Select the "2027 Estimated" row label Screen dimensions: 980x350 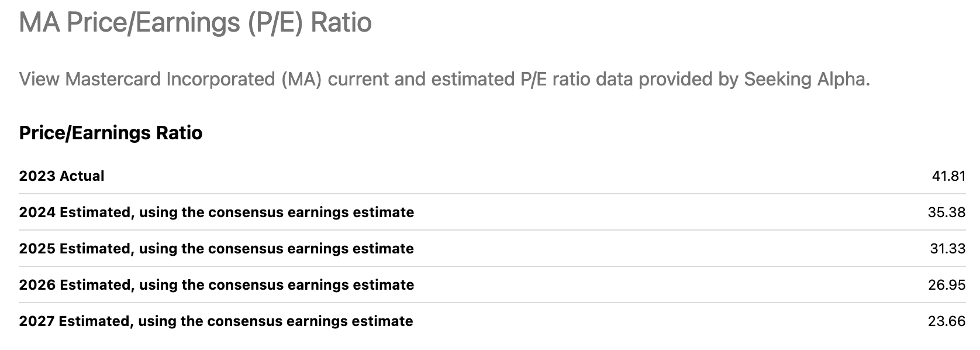[216, 321]
